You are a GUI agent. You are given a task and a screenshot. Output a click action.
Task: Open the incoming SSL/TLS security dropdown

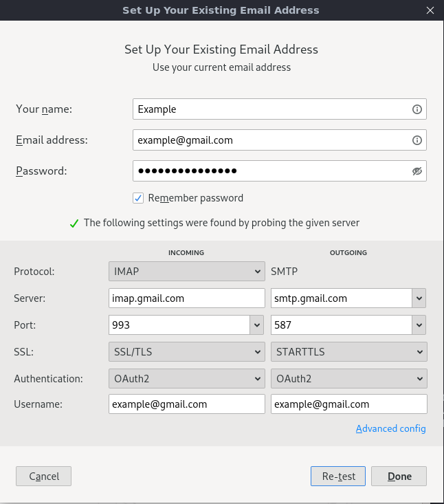186,352
